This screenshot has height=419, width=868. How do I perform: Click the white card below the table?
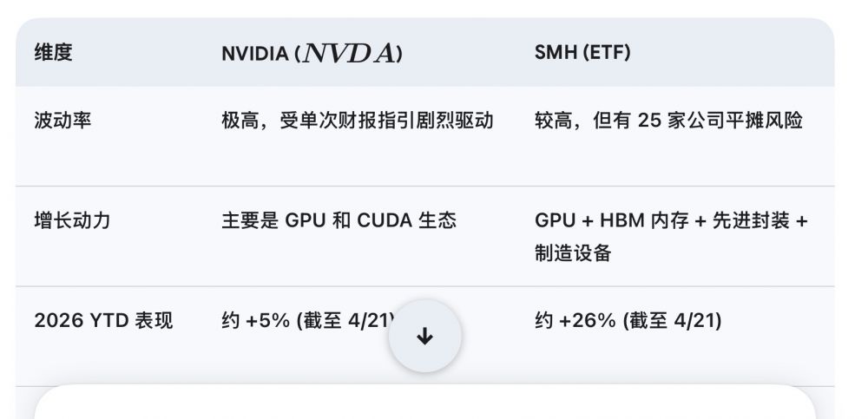[424, 403]
